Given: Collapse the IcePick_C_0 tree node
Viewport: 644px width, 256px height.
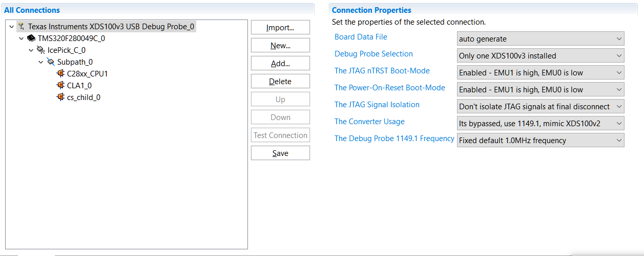Looking at the screenshot, I should tap(31, 50).
